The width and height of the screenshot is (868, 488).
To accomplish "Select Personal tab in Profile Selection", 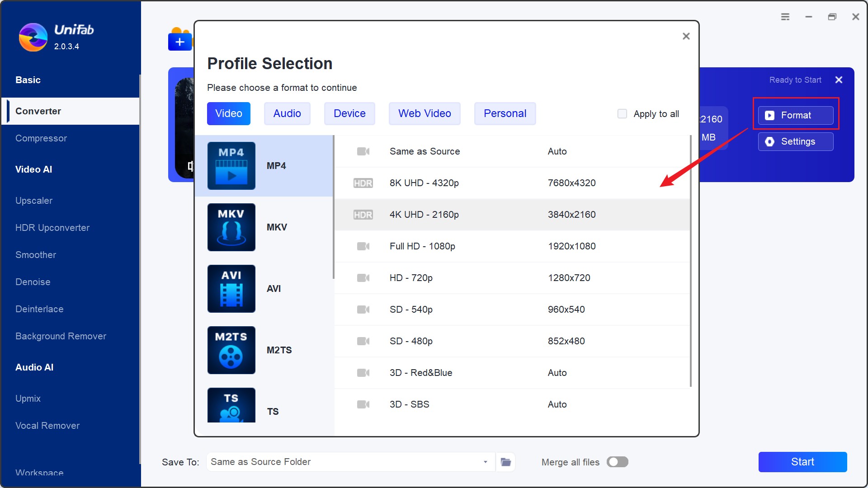I will [x=505, y=113].
